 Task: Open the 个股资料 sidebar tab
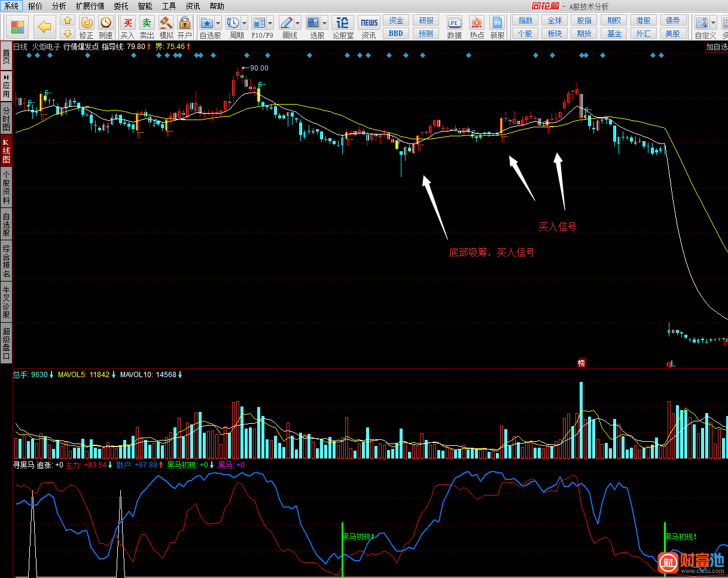[x=6, y=187]
